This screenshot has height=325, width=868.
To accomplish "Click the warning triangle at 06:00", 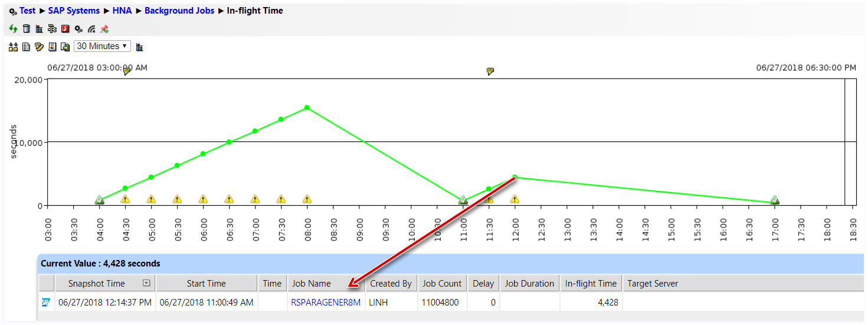I will (203, 200).
